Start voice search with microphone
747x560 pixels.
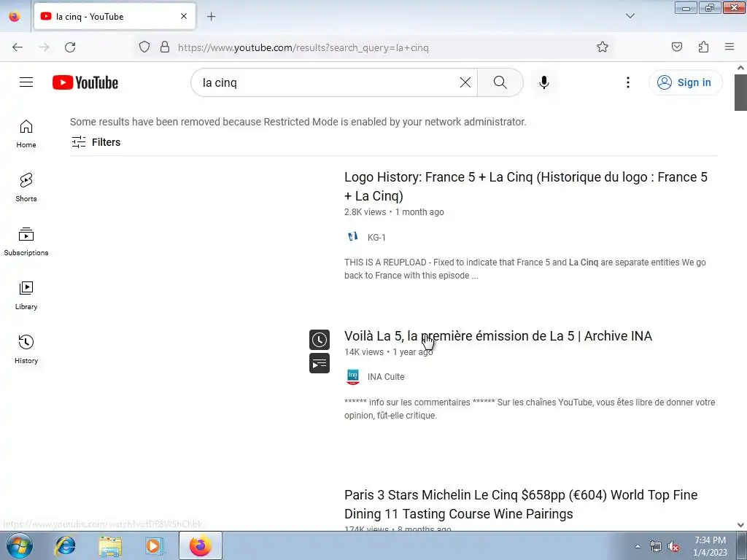tap(543, 82)
